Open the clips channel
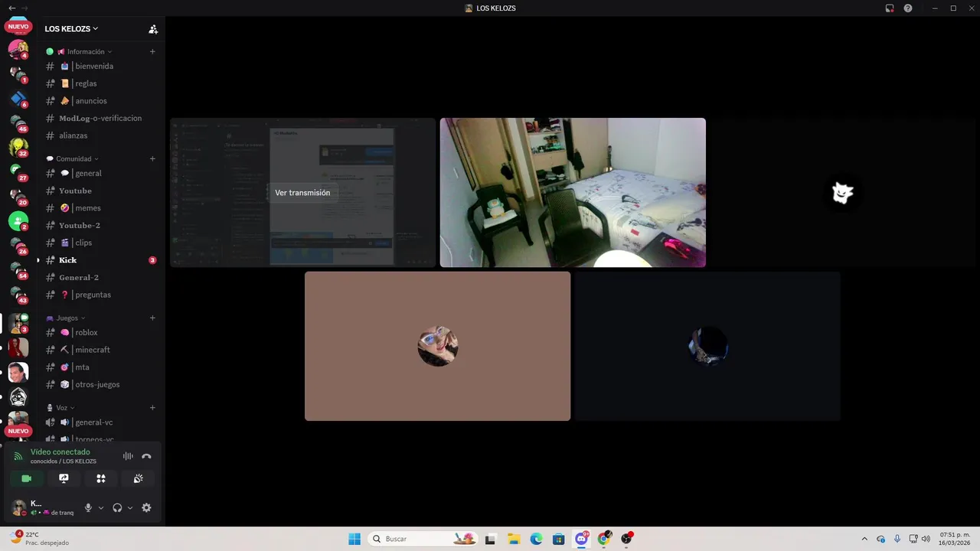 click(x=101, y=243)
